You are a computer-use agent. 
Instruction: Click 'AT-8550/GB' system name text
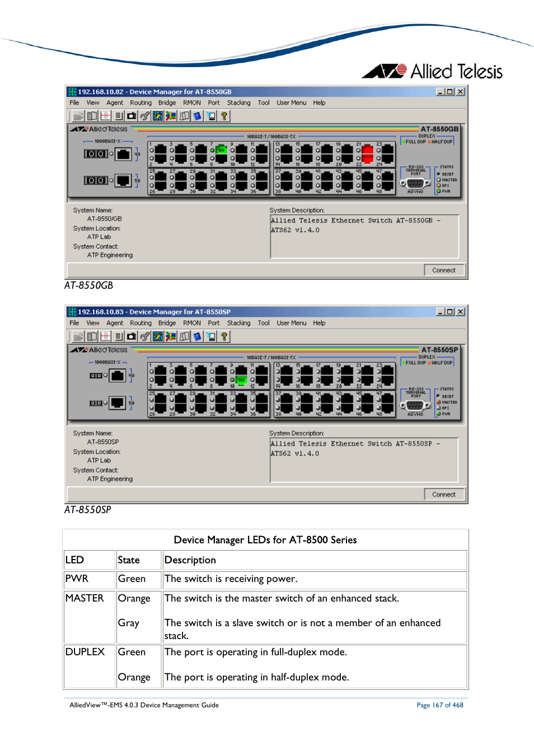click(105, 219)
